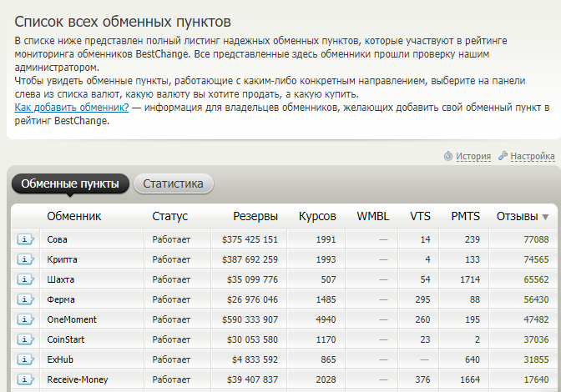Click the 77088 reviews count for Сова
The image size is (561, 392).
pyautogui.click(x=534, y=239)
